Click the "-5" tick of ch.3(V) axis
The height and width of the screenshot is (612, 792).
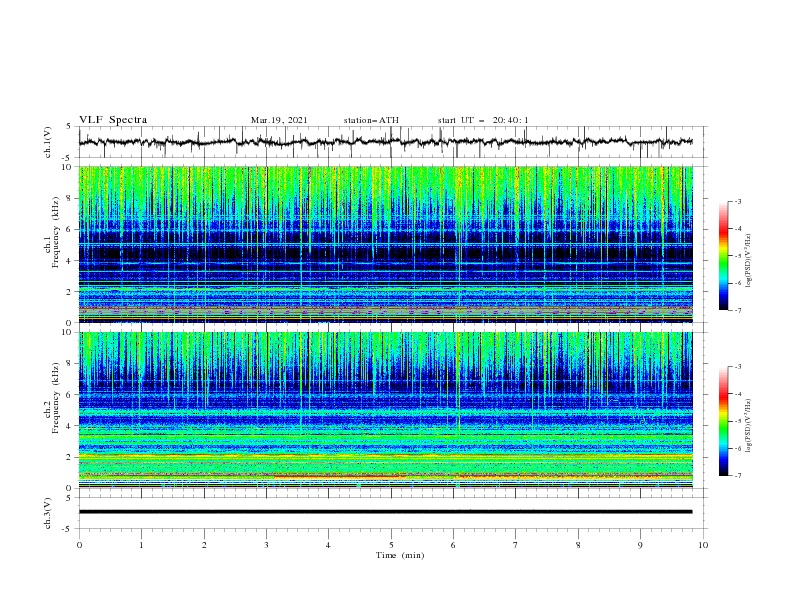tap(68, 529)
